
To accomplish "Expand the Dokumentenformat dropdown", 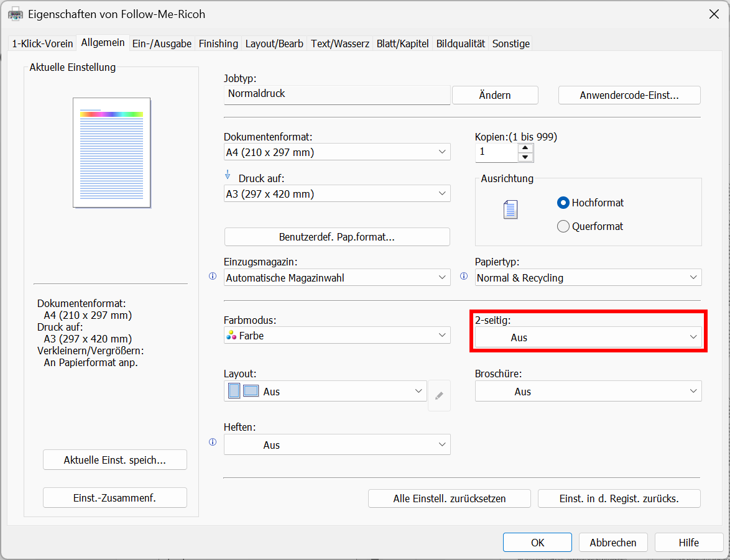I will (x=336, y=152).
